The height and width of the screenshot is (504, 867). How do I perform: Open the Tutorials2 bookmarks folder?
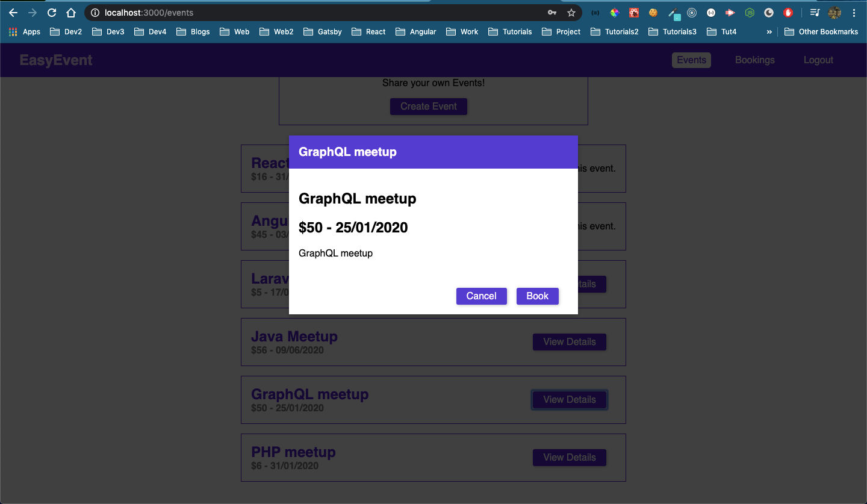615,32
